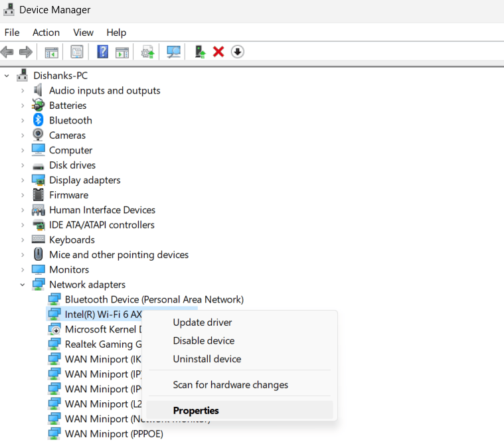
Task: Click Enable device toolbar icon with green arrow
Action: click(200, 52)
